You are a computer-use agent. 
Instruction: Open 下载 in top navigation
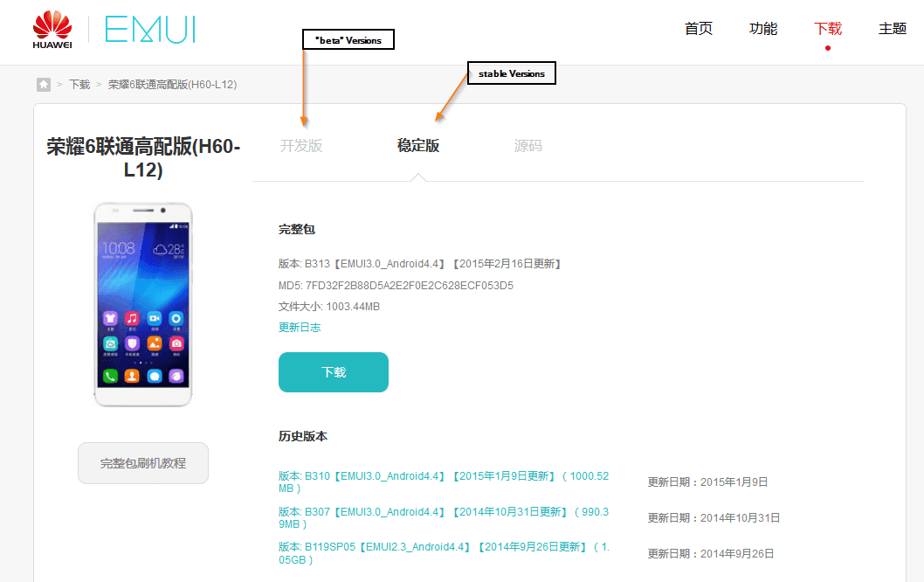(828, 28)
